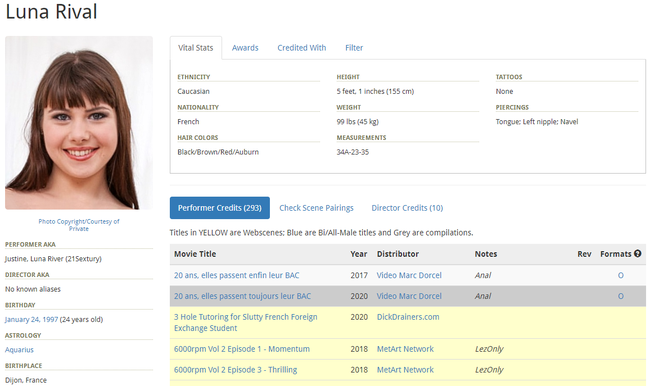
Task: Click the Notes column header
Action: coord(486,254)
